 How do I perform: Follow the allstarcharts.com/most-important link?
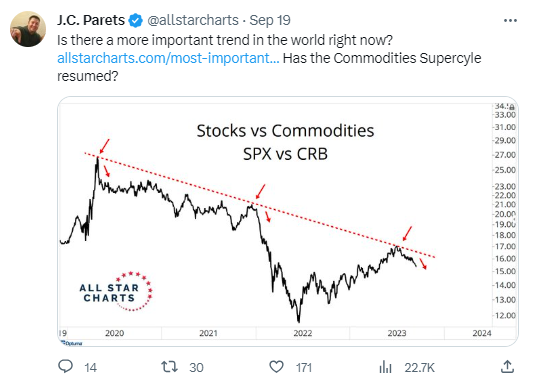pos(168,58)
